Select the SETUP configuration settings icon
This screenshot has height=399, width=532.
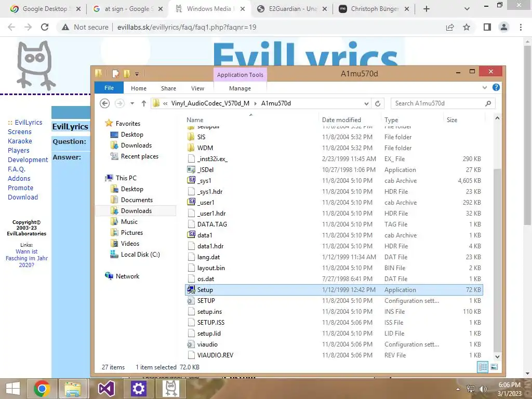click(191, 301)
